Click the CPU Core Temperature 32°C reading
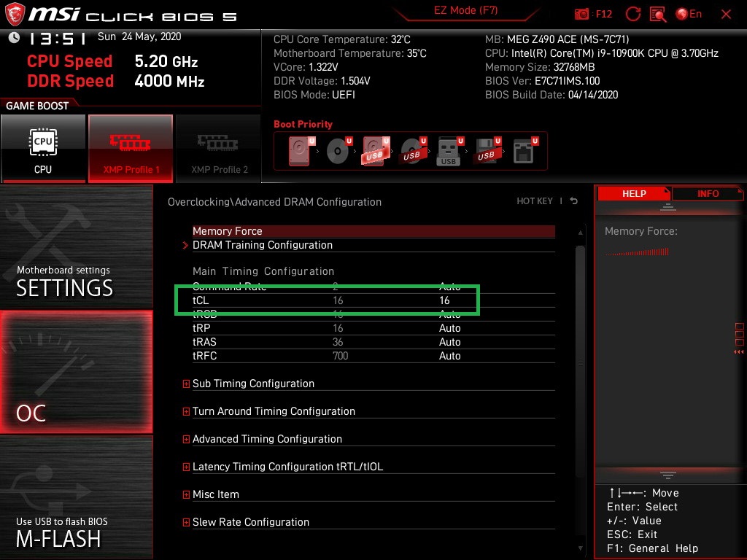 pyautogui.click(x=341, y=39)
